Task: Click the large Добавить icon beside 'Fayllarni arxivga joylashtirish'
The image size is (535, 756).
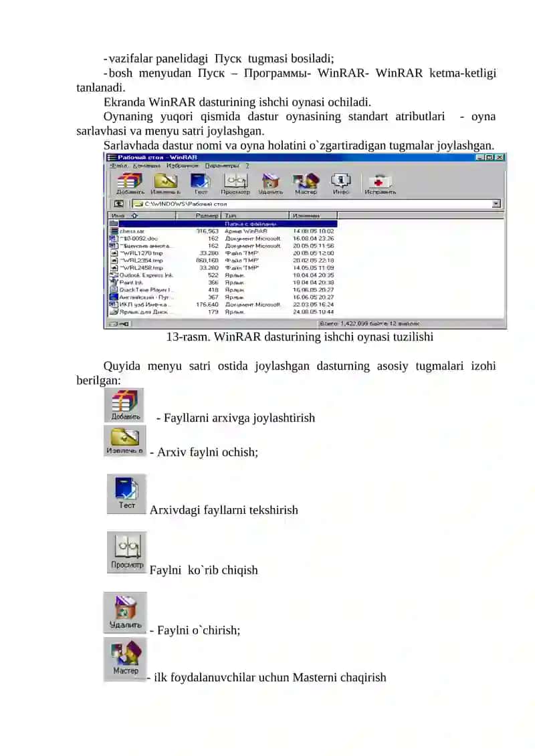Action: pos(124,406)
